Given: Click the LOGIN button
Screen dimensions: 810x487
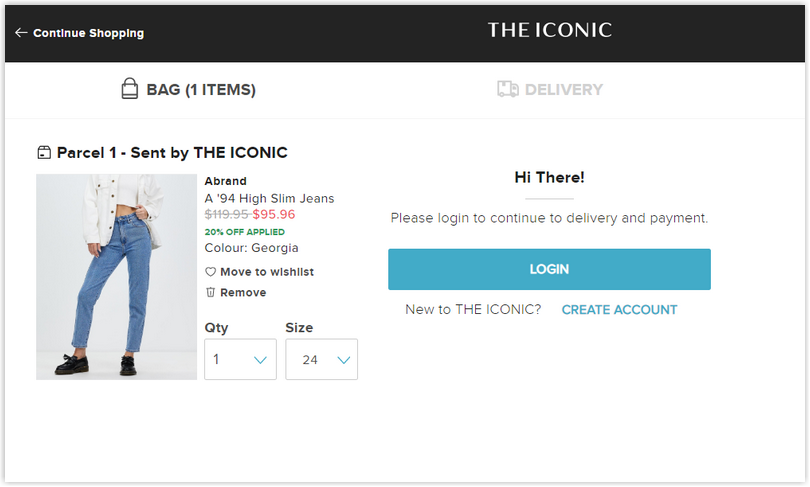Looking at the screenshot, I should [x=549, y=269].
